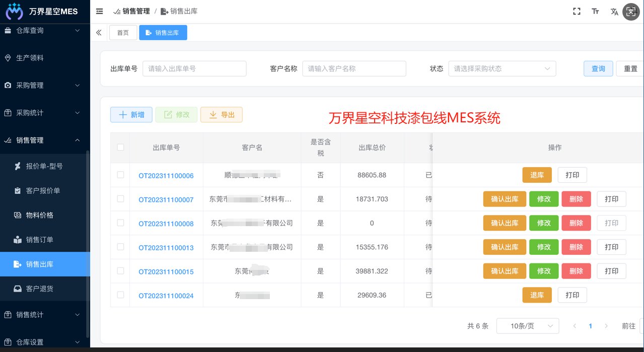The width and height of the screenshot is (644, 352).
Task: Click the 新增 button
Action: (131, 115)
